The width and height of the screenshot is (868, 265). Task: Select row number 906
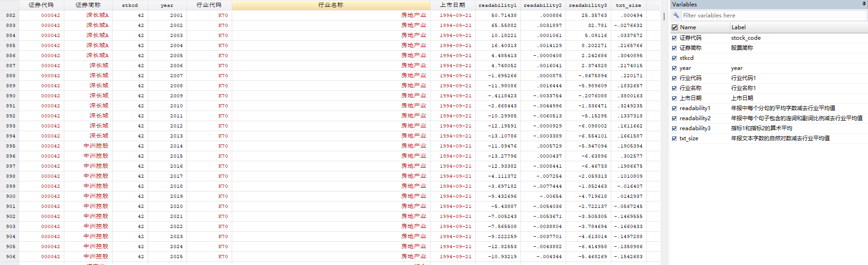(x=10, y=256)
